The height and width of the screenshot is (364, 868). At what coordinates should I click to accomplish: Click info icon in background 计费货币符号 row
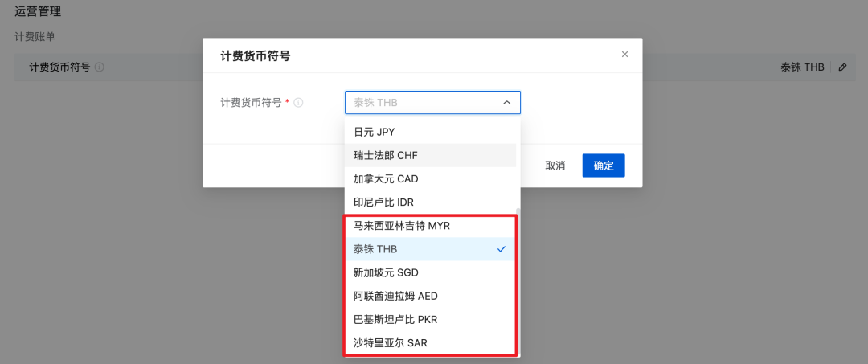tap(99, 67)
